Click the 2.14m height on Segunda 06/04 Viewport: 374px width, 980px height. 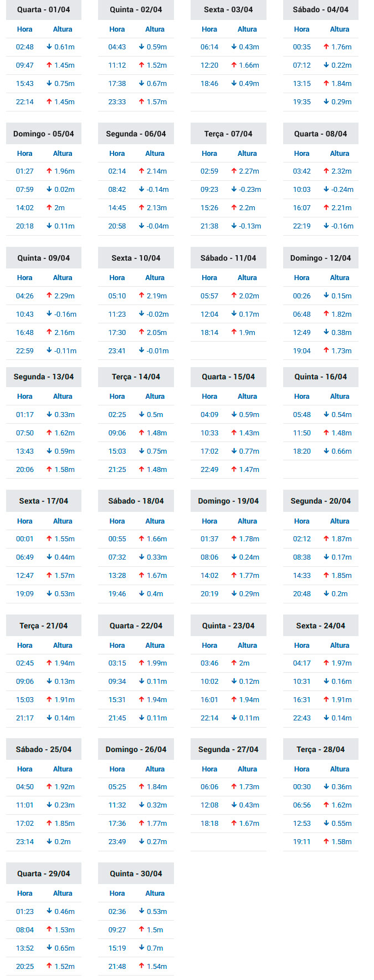[157, 171]
